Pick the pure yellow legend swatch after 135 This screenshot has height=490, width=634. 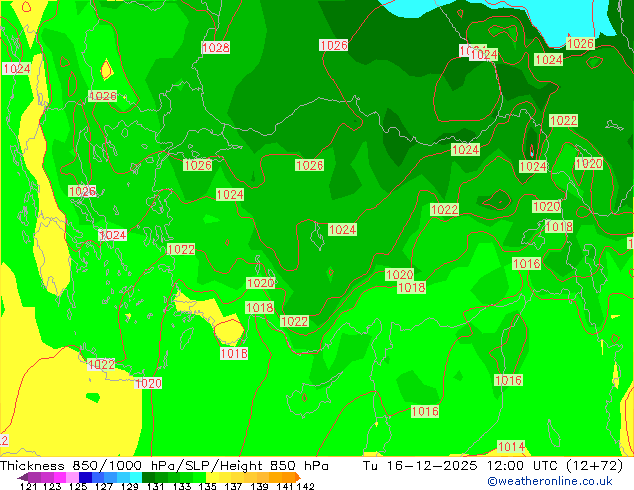[x=212, y=477]
